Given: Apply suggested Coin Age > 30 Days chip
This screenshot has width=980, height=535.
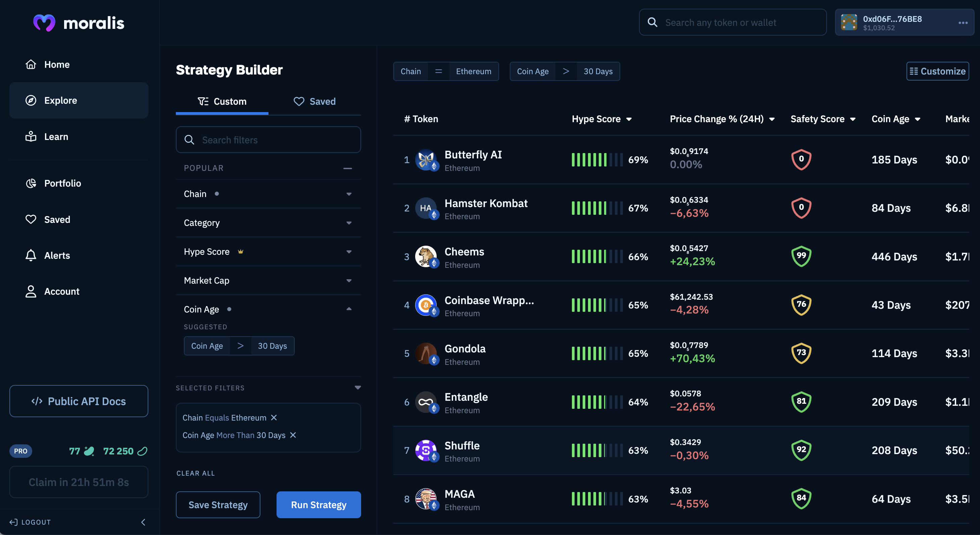Looking at the screenshot, I should (x=239, y=346).
